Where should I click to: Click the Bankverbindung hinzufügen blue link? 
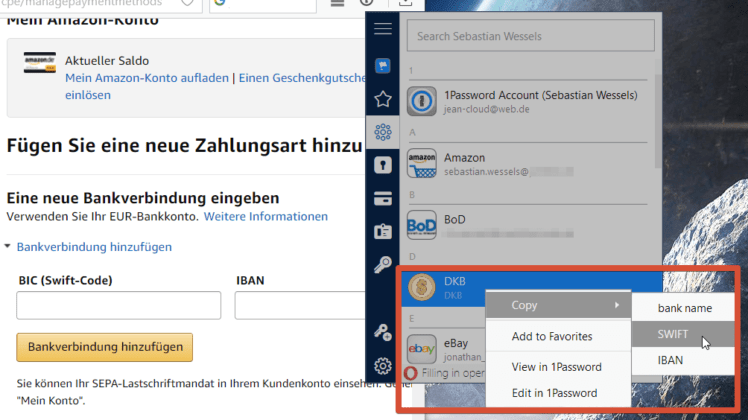tap(94, 247)
